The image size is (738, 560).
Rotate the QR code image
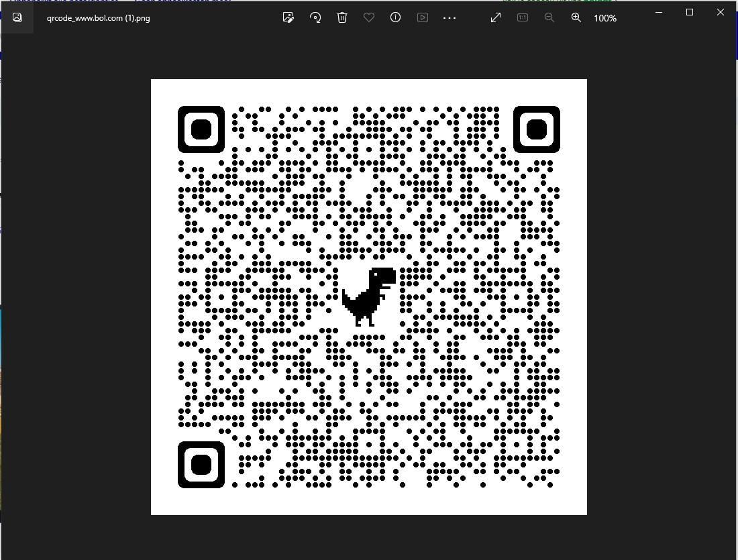(315, 17)
